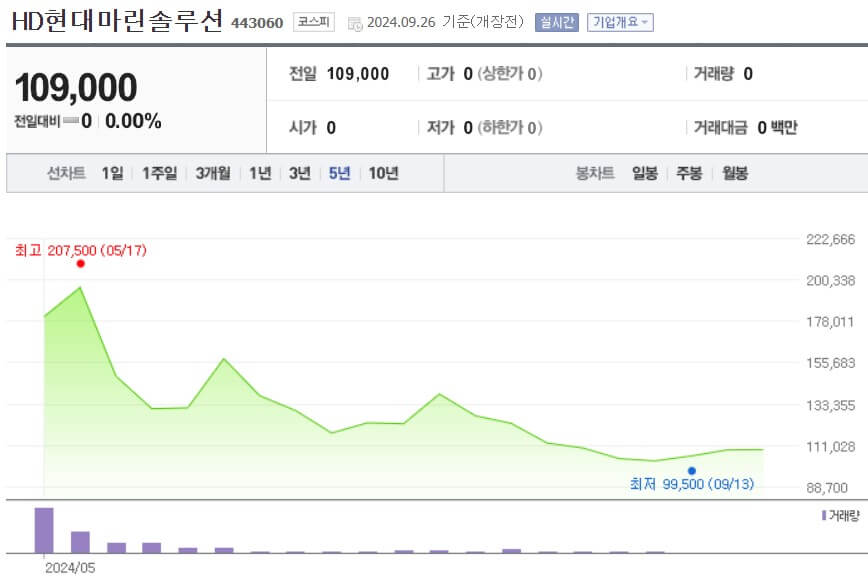Click the red dot marking the highest price
This screenshot has height=580, width=868.
(x=80, y=264)
